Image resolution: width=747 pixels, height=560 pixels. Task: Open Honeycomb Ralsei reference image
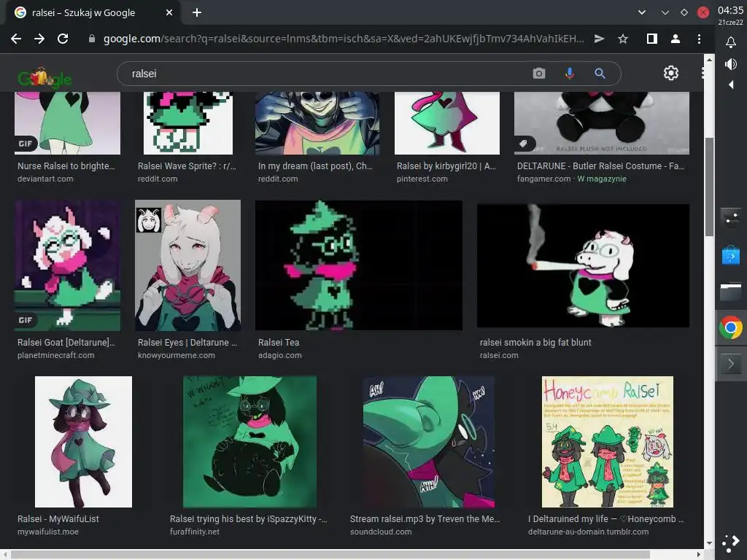(608, 442)
